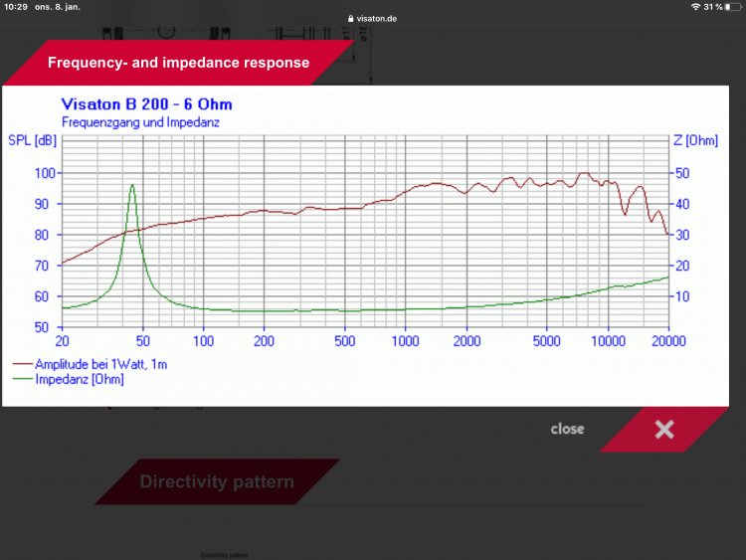The height and width of the screenshot is (560, 746).
Task: Click the 30 Ohm label on Z axis
Action: [682, 235]
